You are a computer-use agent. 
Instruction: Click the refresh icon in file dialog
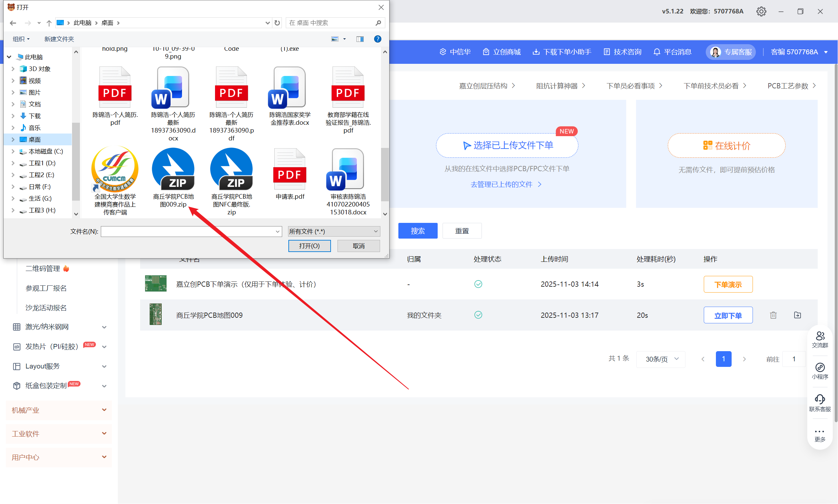pos(277,23)
